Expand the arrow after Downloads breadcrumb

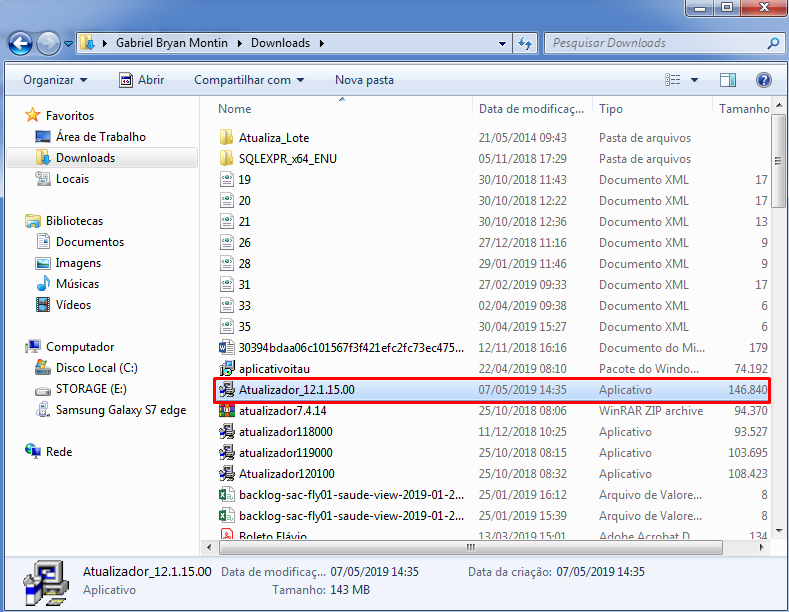tap(321, 43)
